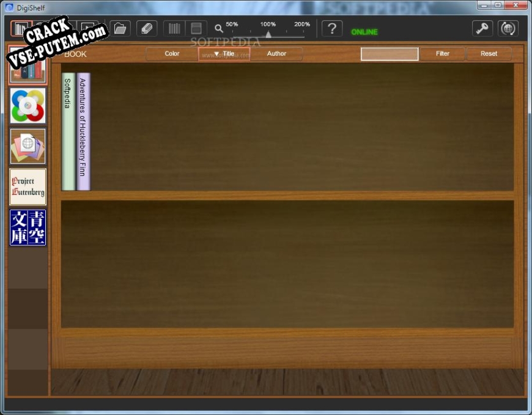This screenshot has width=532, height=415.
Task: Open the Adventures of Huckleberry Finn book
Action: tap(83, 131)
